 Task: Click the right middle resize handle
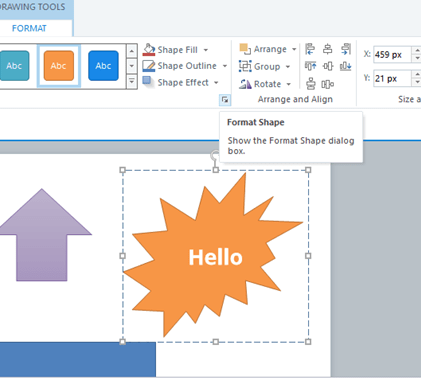pos(308,256)
